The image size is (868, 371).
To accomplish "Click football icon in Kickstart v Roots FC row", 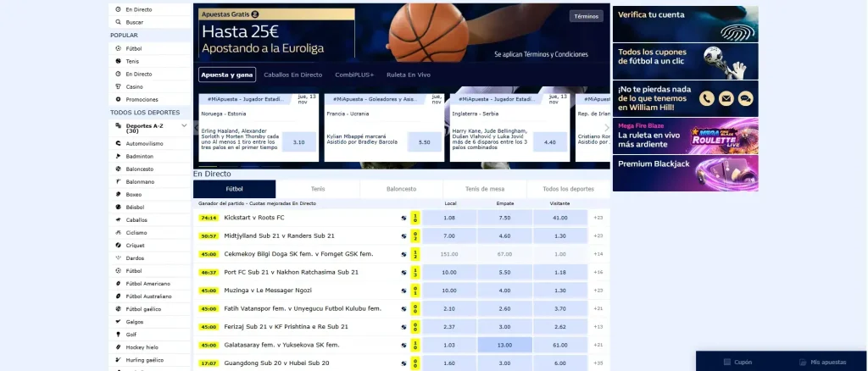I will point(403,218).
